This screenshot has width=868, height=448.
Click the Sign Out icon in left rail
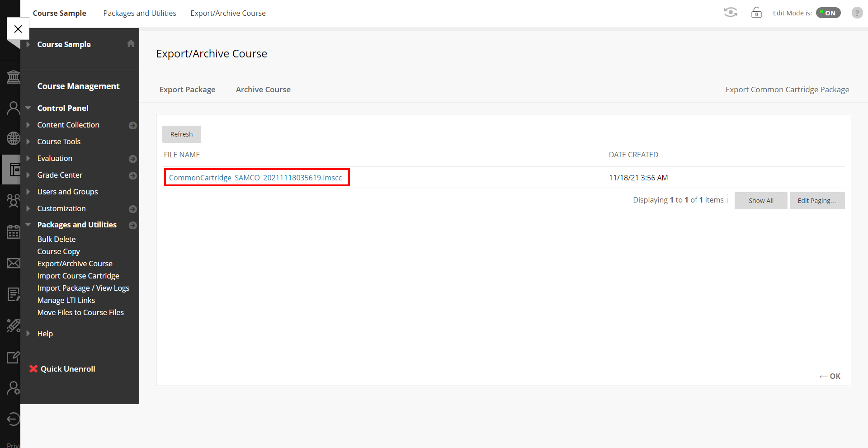click(x=13, y=419)
